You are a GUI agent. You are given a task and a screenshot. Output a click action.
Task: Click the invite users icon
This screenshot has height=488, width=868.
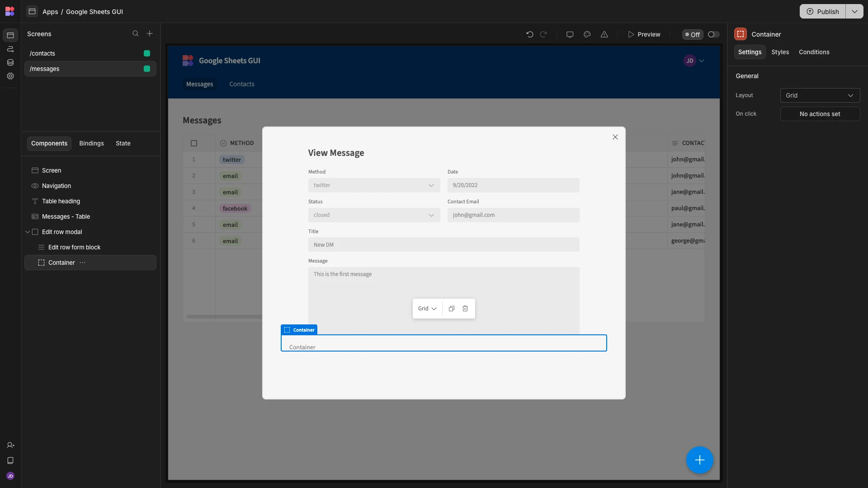click(10, 445)
